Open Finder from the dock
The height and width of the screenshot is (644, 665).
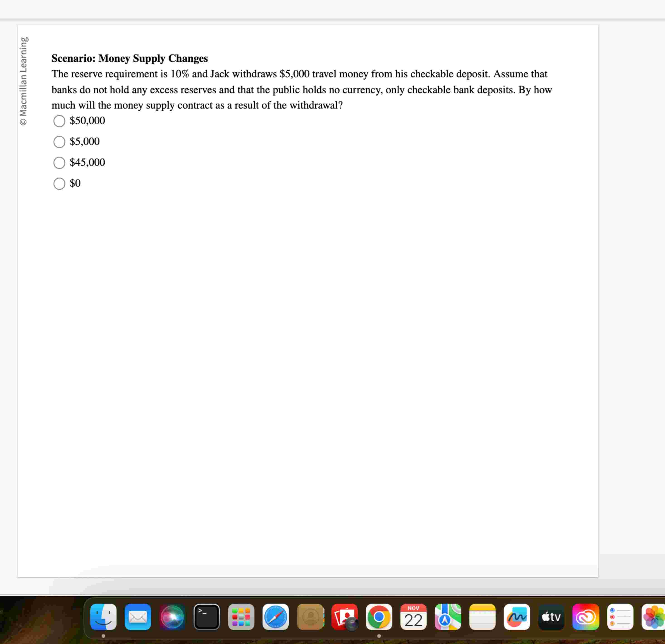[x=103, y=617]
